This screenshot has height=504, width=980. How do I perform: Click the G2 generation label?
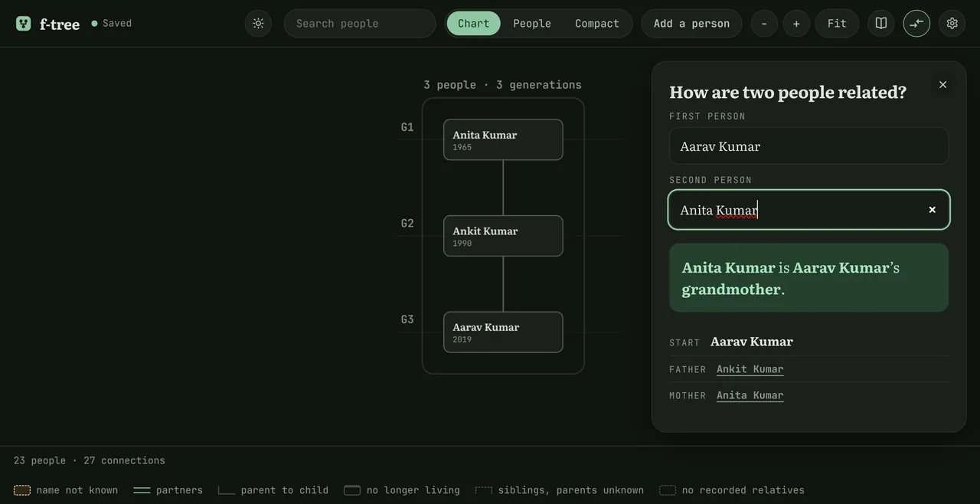pos(407,224)
